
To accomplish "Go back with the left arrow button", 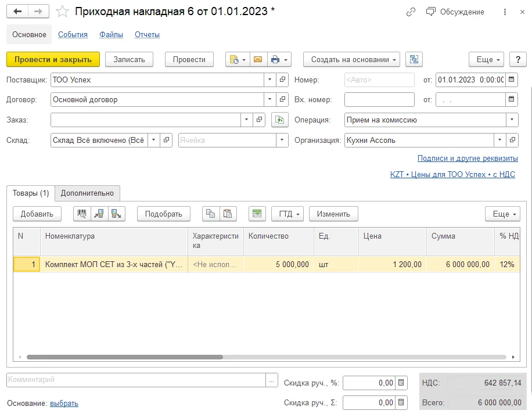I will (x=17, y=11).
